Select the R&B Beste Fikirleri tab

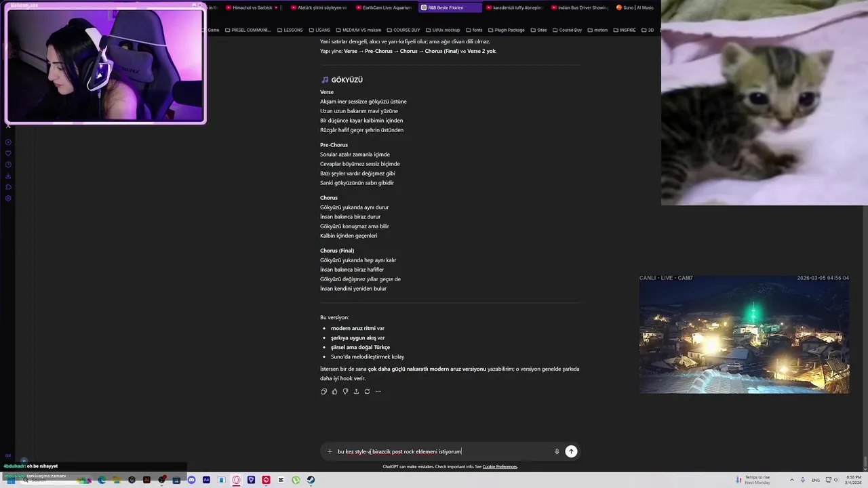[450, 7]
